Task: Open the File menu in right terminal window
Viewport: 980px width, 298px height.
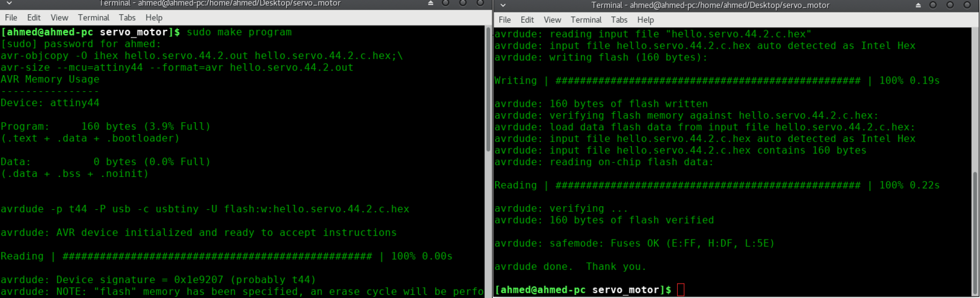Action: pos(505,20)
